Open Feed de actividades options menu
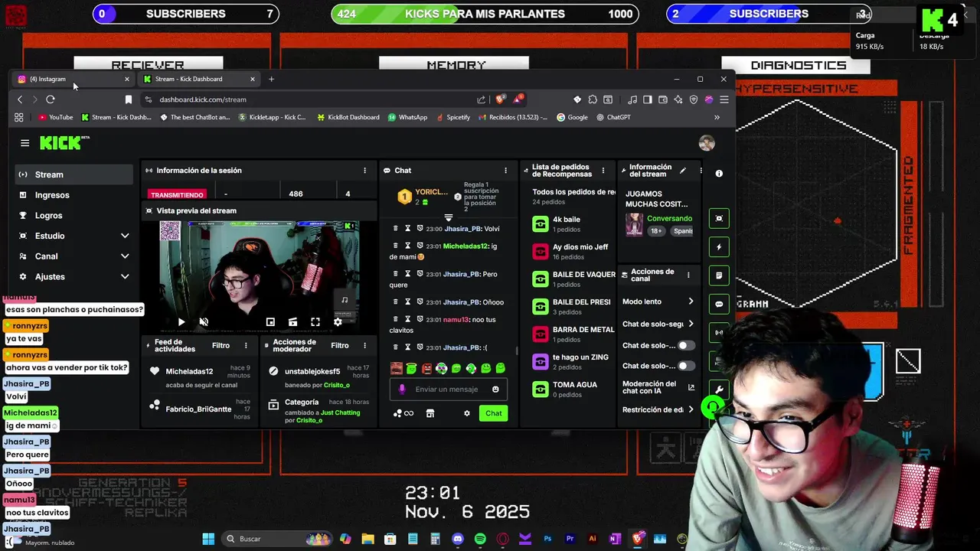Screen dimensions: 980x551 pos(246,346)
